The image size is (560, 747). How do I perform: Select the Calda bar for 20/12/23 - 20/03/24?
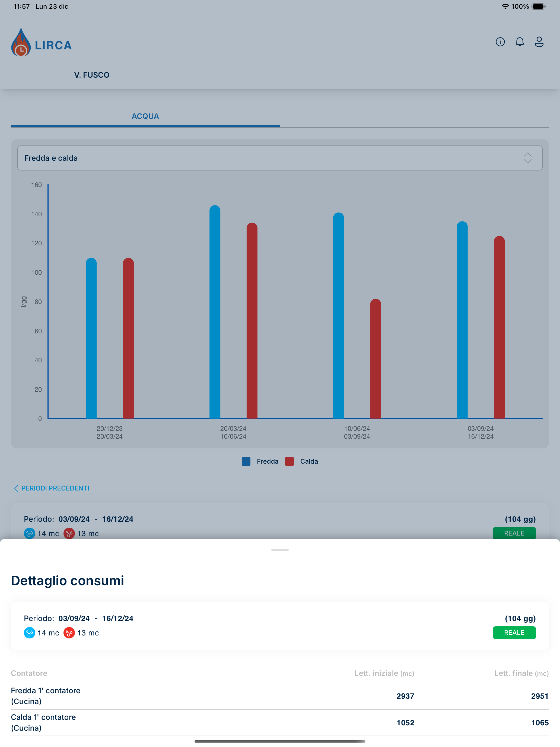point(128,338)
